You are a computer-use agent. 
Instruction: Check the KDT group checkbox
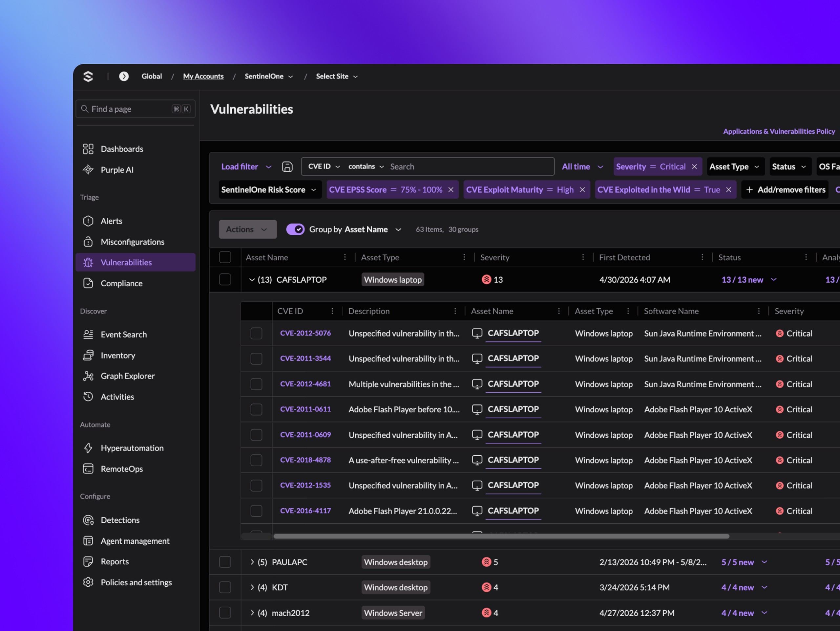pyautogui.click(x=225, y=588)
